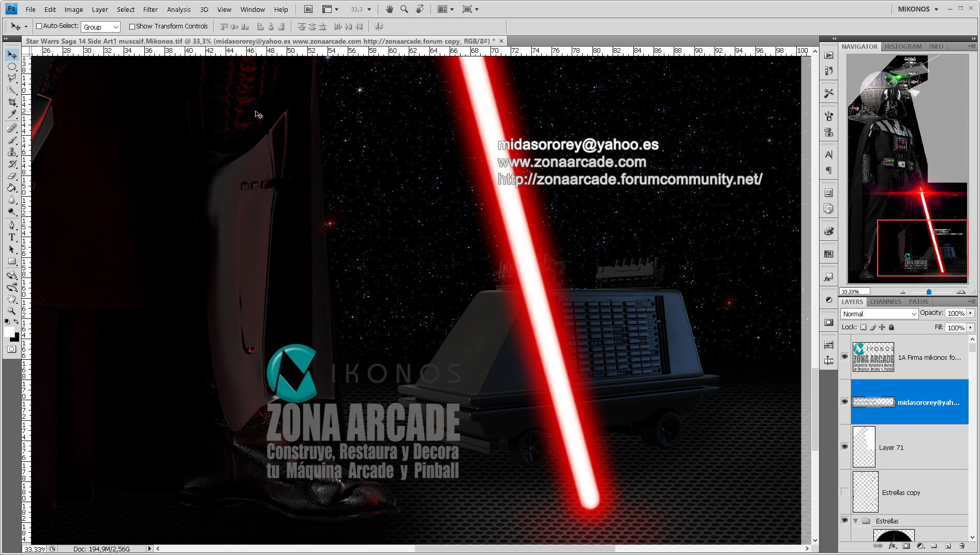
Task: Enable Show Transform Controls checkbox
Action: coord(132,26)
